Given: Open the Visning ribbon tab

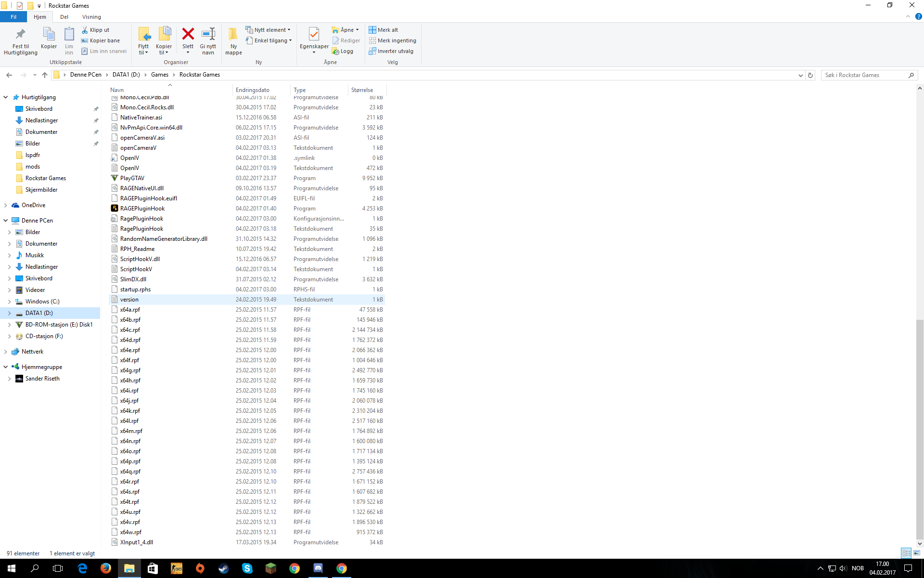Looking at the screenshot, I should pyautogui.click(x=91, y=17).
